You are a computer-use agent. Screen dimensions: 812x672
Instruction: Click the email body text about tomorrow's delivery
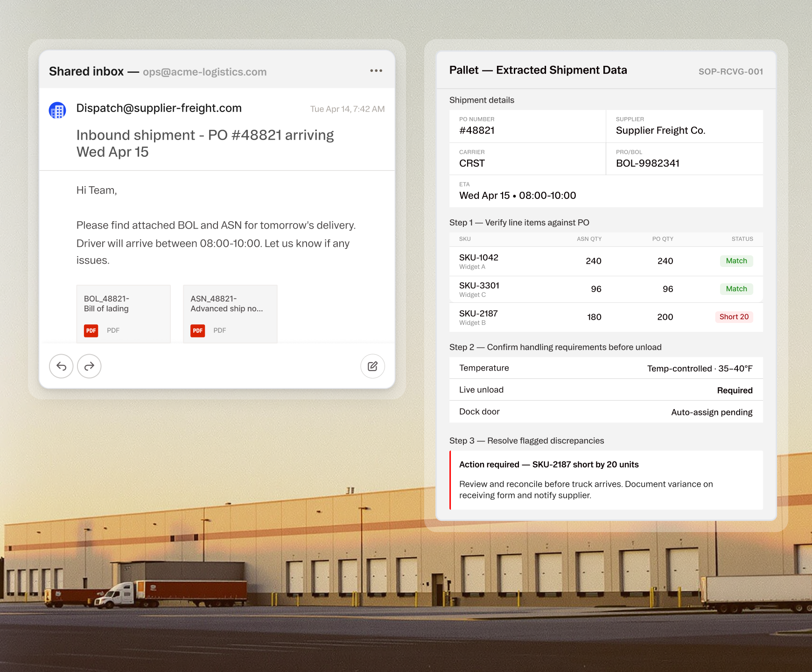coord(216,243)
